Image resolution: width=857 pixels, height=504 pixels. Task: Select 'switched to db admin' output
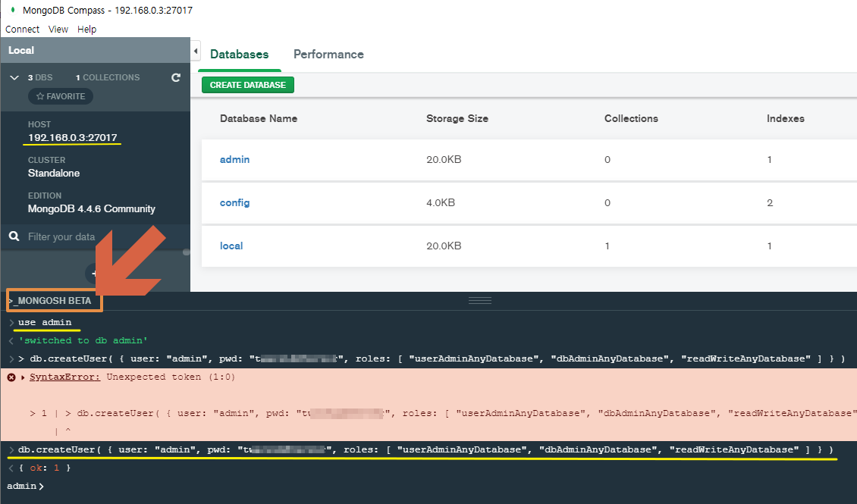pyautogui.click(x=83, y=340)
